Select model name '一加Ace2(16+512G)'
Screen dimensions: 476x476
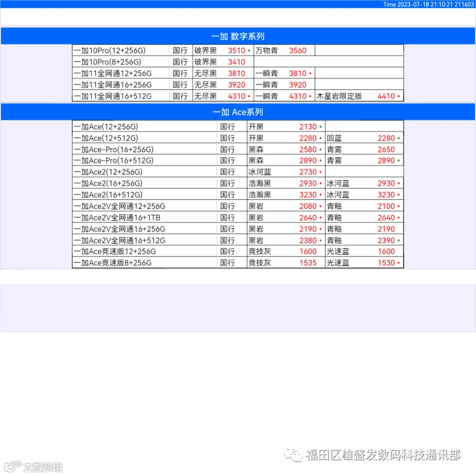click(x=108, y=195)
